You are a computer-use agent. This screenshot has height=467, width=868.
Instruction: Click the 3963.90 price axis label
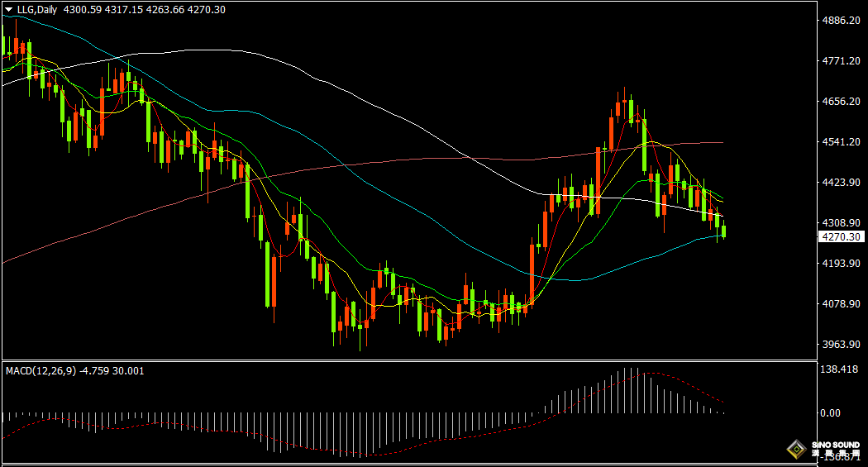(x=842, y=344)
